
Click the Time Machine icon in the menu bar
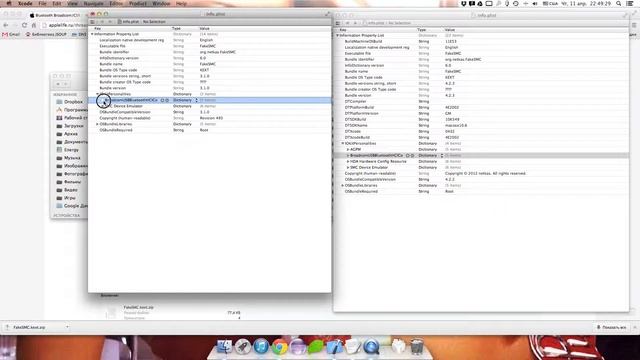516,3
